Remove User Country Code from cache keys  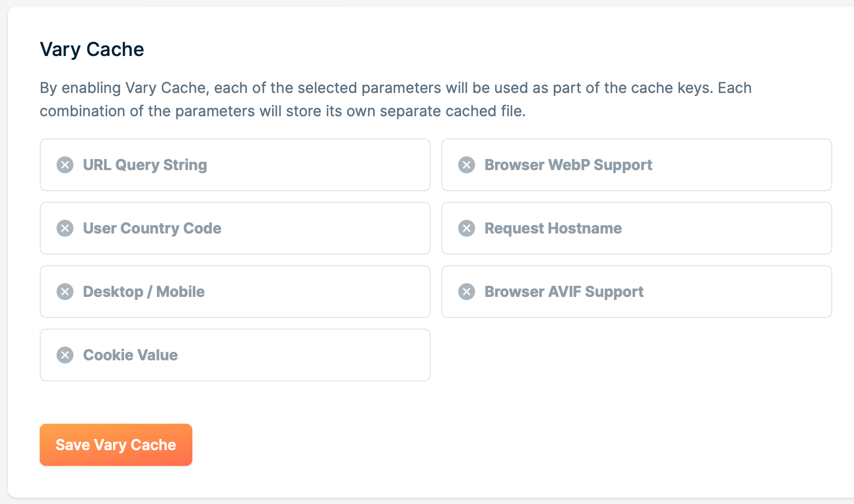pos(66,228)
